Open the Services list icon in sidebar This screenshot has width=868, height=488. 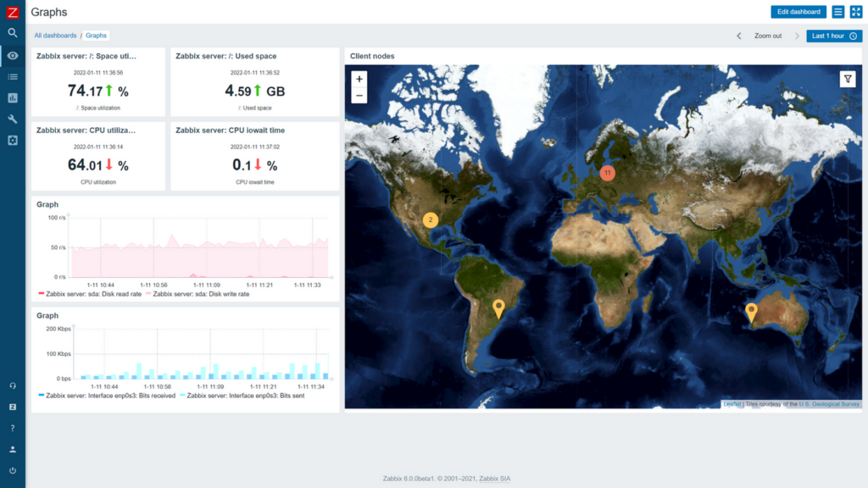pos(12,76)
